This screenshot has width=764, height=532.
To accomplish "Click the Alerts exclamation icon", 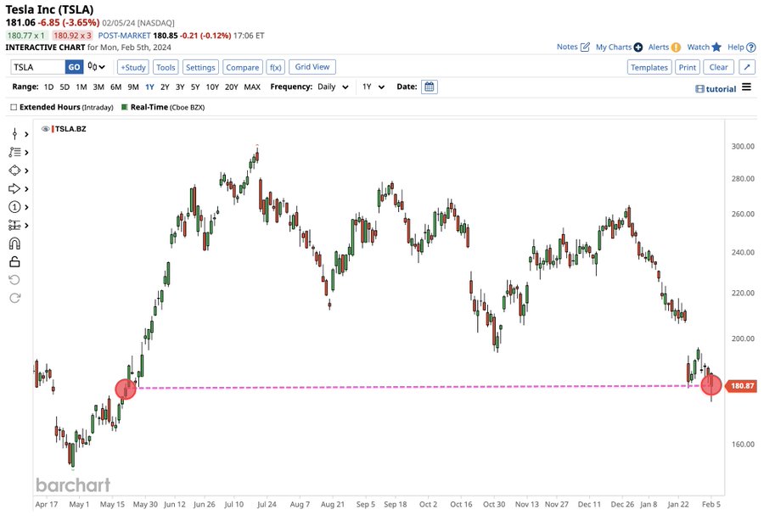I will pos(676,48).
